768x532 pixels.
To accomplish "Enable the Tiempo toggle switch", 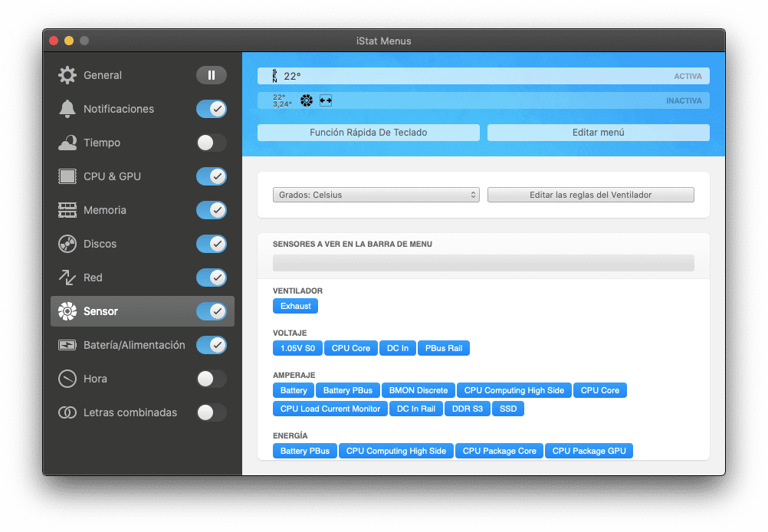I will 211,143.
